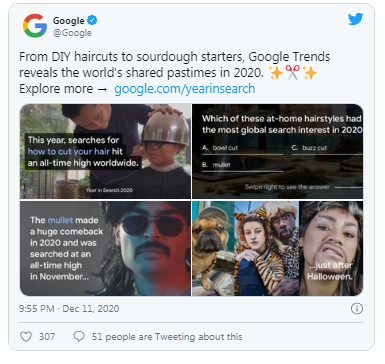
Task: Open the tweet info icon
Action: click(x=357, y=309)
